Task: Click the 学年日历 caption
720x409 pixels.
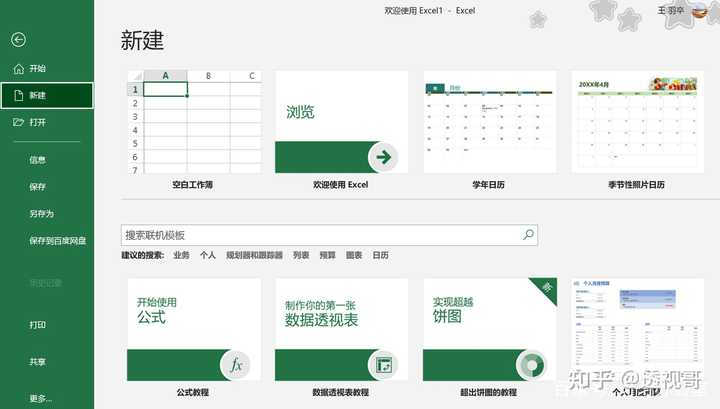Action: click(x=489, y=185)
